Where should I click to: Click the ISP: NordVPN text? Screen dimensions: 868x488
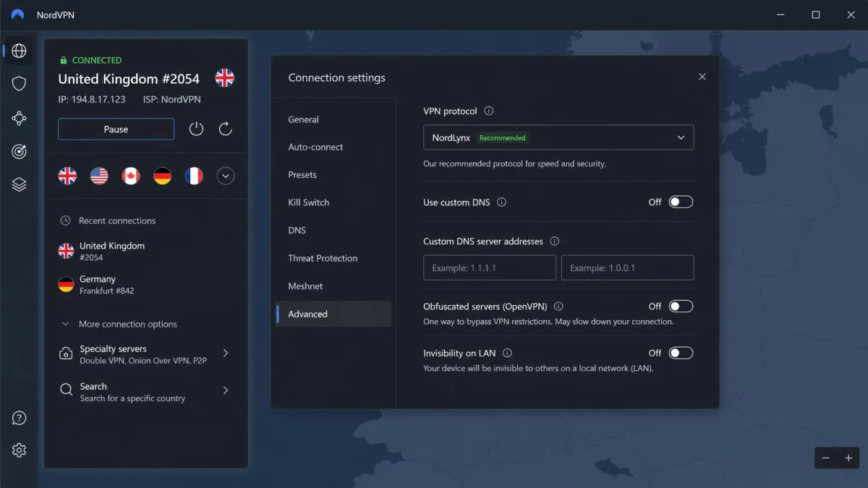click(x=172, y=100)
